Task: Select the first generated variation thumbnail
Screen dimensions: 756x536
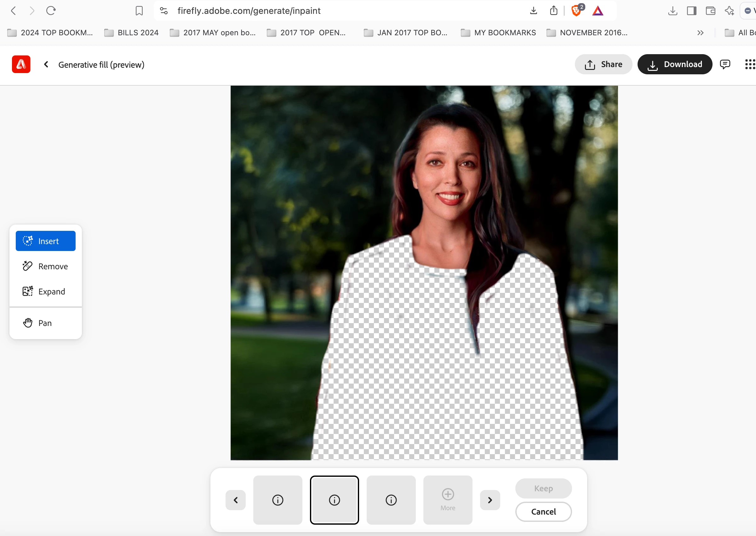Action: click(278, 500)
